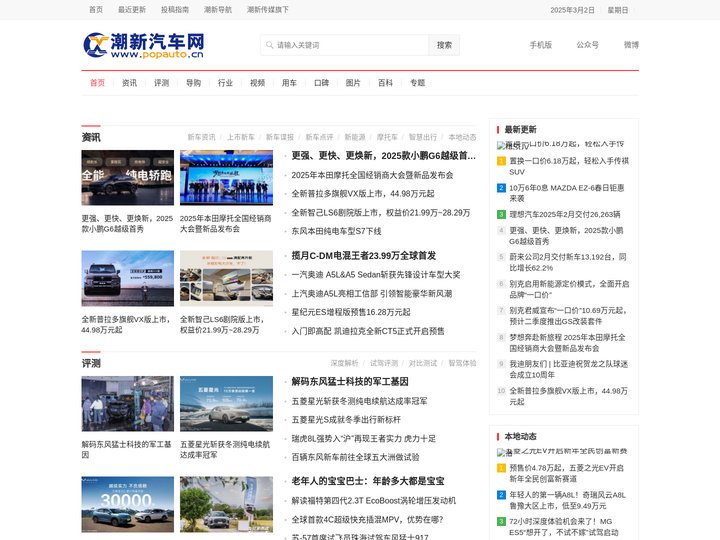
Task: Click the search magnifier icon
Action: point(270,45)
